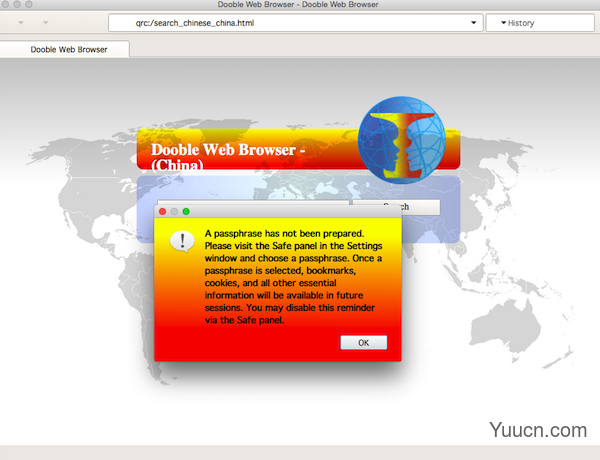The width and height of the screenshot is (600, 460).
Task: Click the 'Dooble Web Browser - (China)' heading
Action: pyautogui.click(x=228, y=157)
